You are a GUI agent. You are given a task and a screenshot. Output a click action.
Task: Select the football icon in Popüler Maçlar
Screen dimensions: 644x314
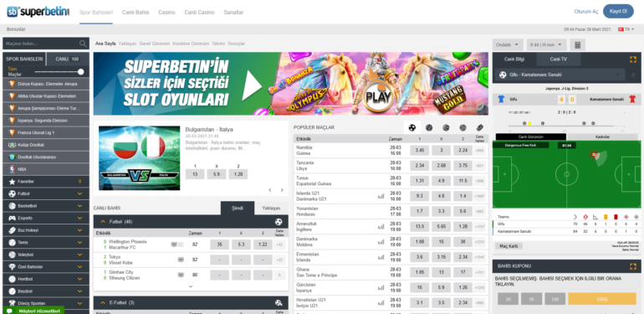pos(412,128)
